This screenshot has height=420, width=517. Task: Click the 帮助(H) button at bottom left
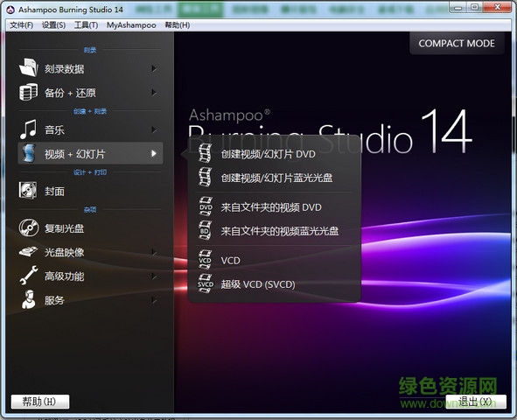click(40, 402)
